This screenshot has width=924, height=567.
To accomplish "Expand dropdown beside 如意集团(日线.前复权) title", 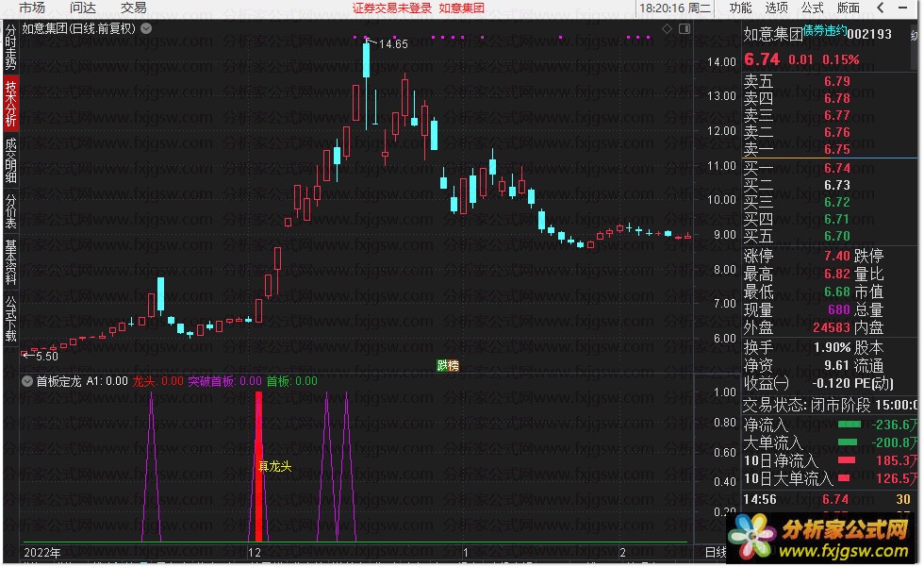I will 146,27.
